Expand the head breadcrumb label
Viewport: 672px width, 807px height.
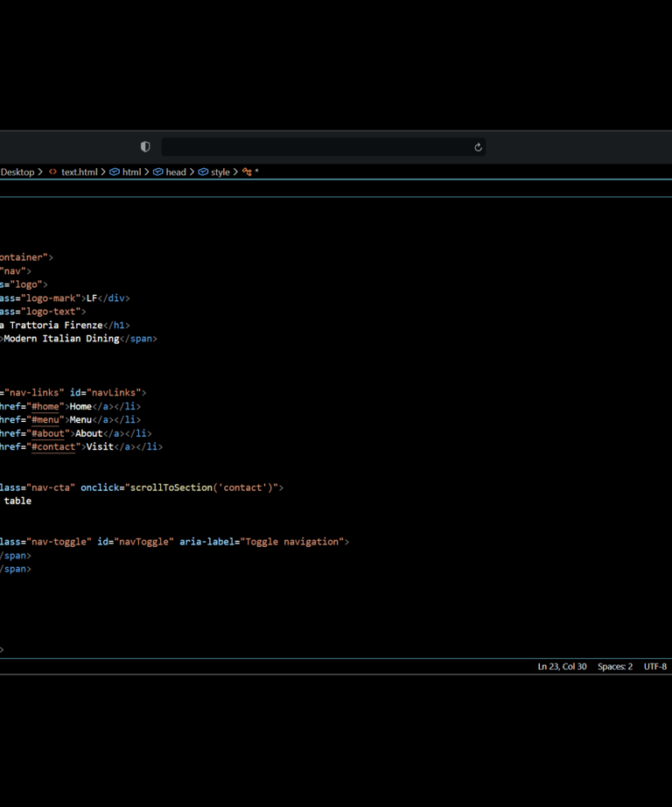(x=176, y=172)
